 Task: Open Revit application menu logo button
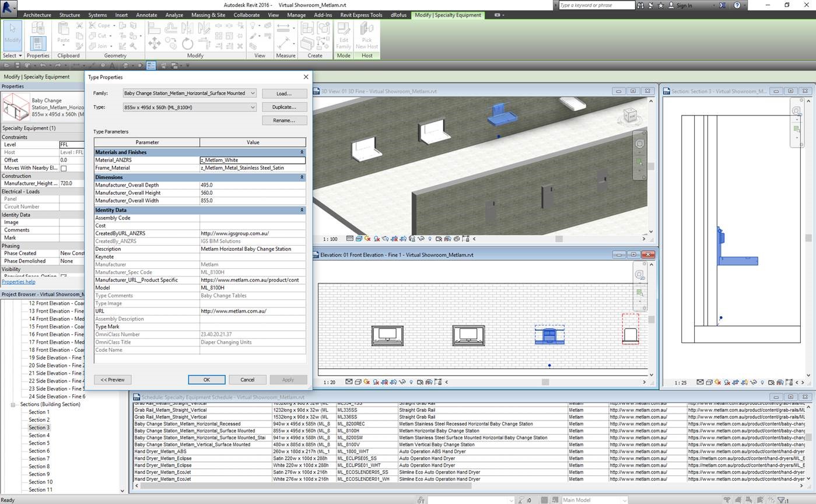coord(9,7)
